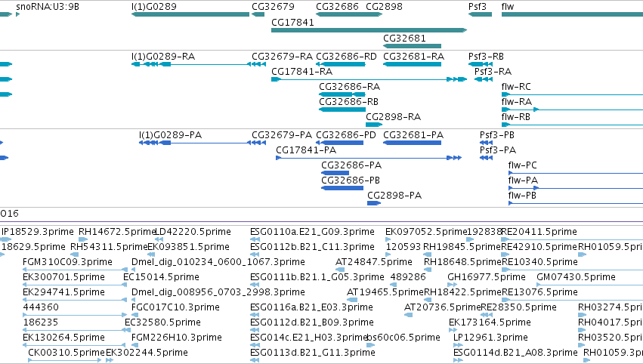Viewport: 643px width, 364px height.
Task: Select the AT19465.5prime EST label
Action: point(385,293)
